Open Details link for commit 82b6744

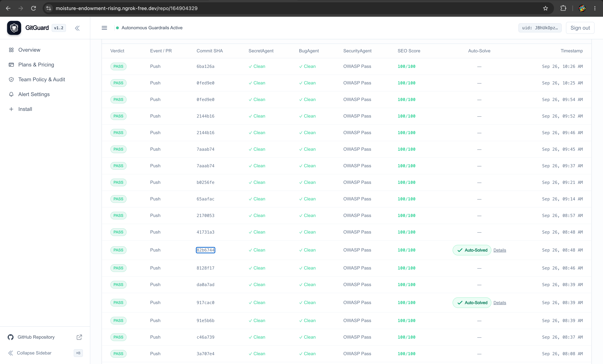coord(500,250)
